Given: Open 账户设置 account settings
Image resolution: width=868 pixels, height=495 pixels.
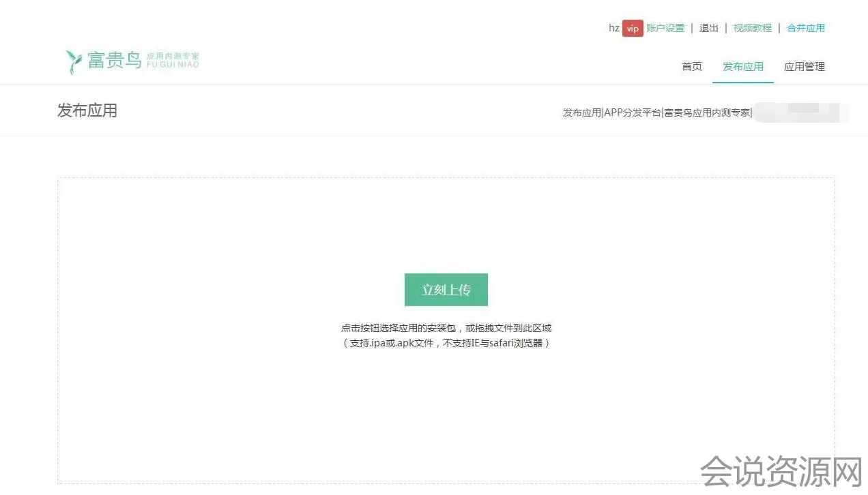Looking at the screenshot, I should click(665, 28).
